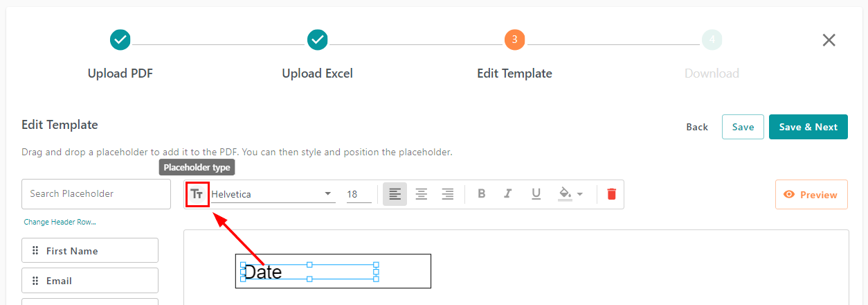Click the fill color bucket icon
This screenshot has width=868, height=305.
565,194
